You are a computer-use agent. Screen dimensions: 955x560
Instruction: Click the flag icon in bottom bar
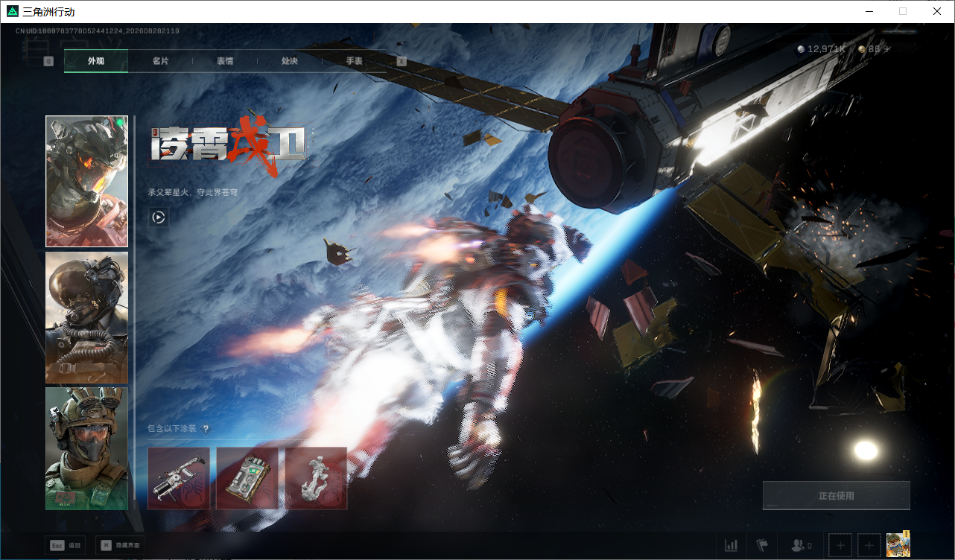[x=762, y=546]
